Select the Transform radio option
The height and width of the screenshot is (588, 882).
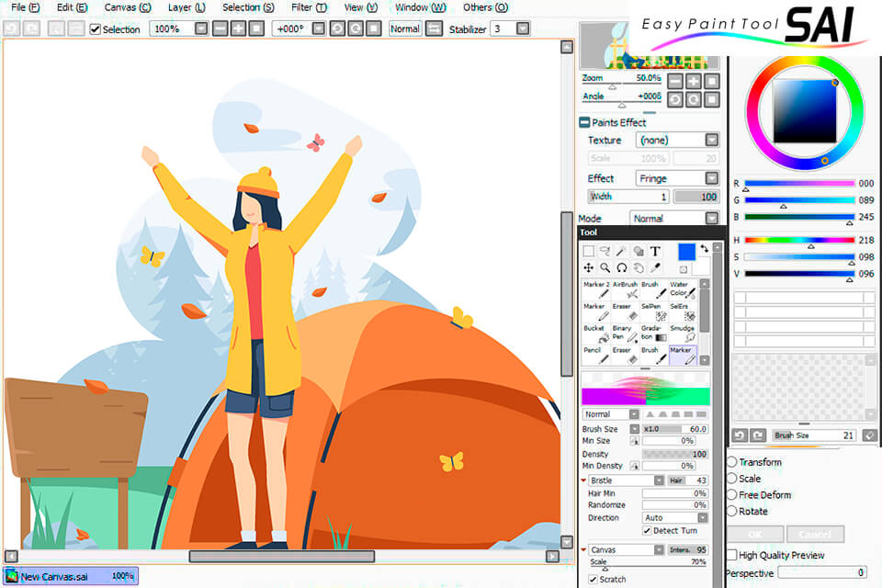pyautogui.click(x=732, y=462)
